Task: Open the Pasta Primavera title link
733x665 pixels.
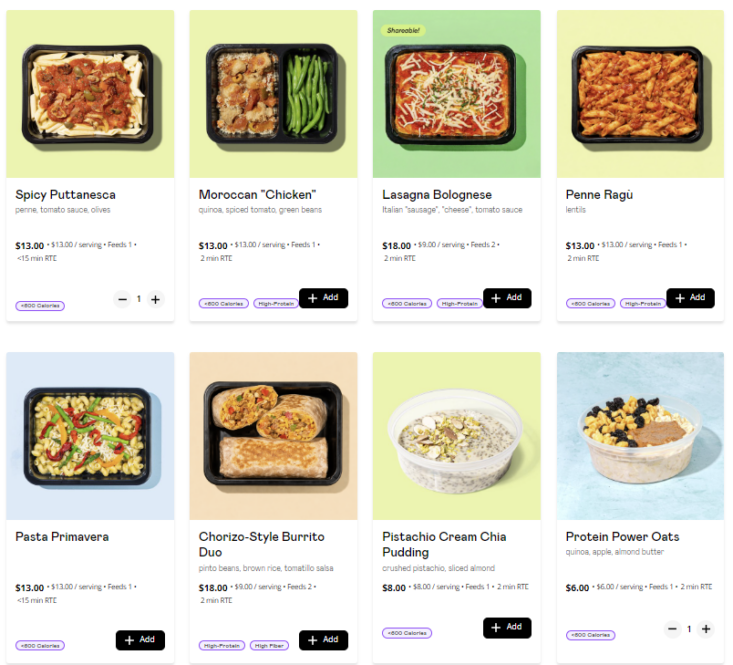Action: click(62, 537)
